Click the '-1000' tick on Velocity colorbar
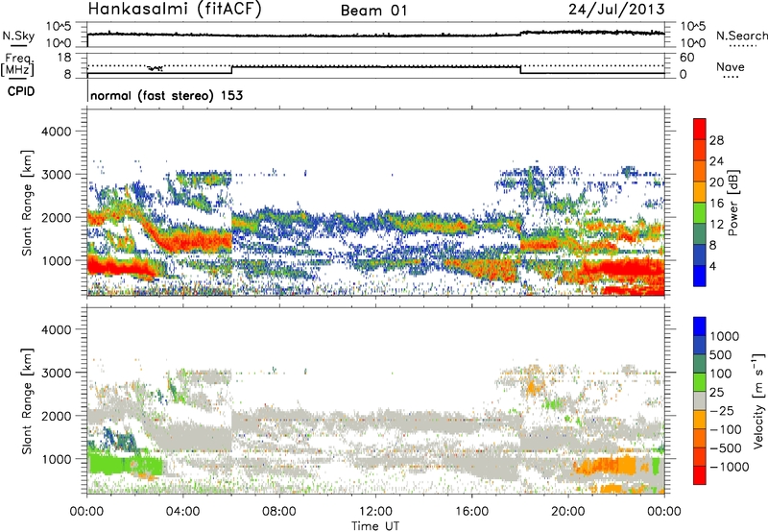Viewport: 768px width, 532px height. click(x=729, y=467)
